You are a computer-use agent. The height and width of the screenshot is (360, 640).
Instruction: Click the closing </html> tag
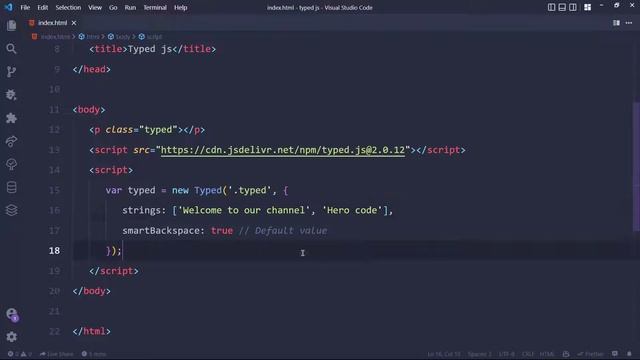tap(91, 331)
